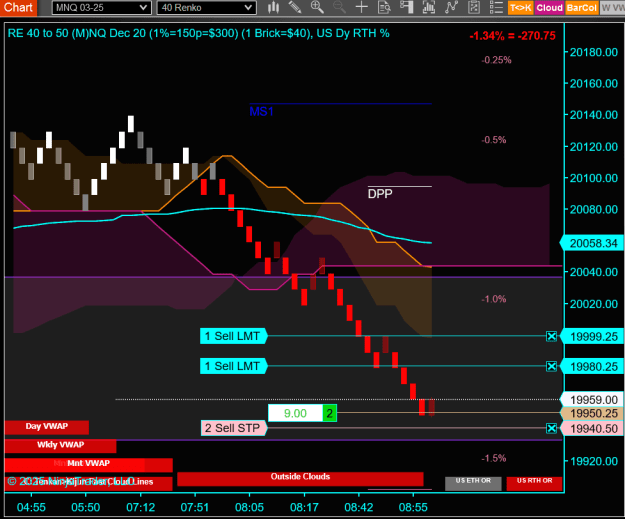Image resolution: width=625 pixels, height=519 pixels.
Task: Open the strategies clipboard icon
Action: pyautogui.click(x=474, y=7)
